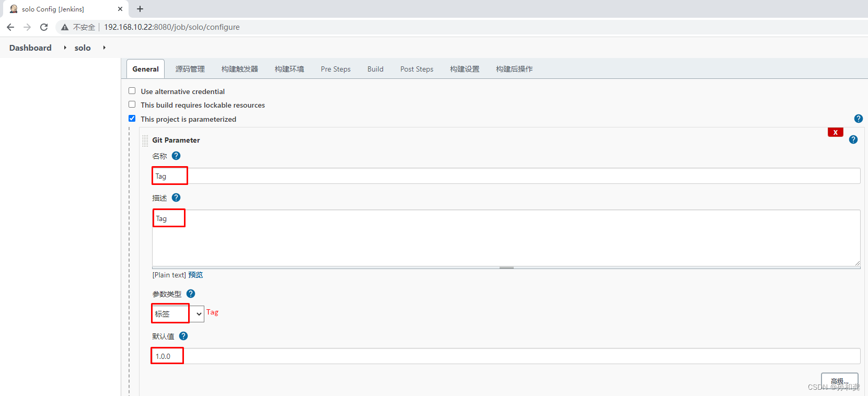This screenshot has height=396, width=868.
Task: Click the 名称 input containing Tag
Action: click(506, 176)
